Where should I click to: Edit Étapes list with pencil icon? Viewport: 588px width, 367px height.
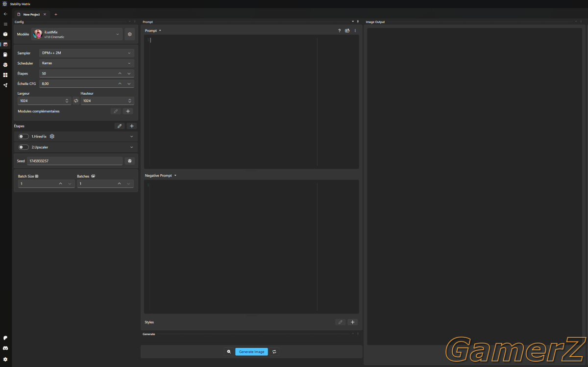[120, 126]
